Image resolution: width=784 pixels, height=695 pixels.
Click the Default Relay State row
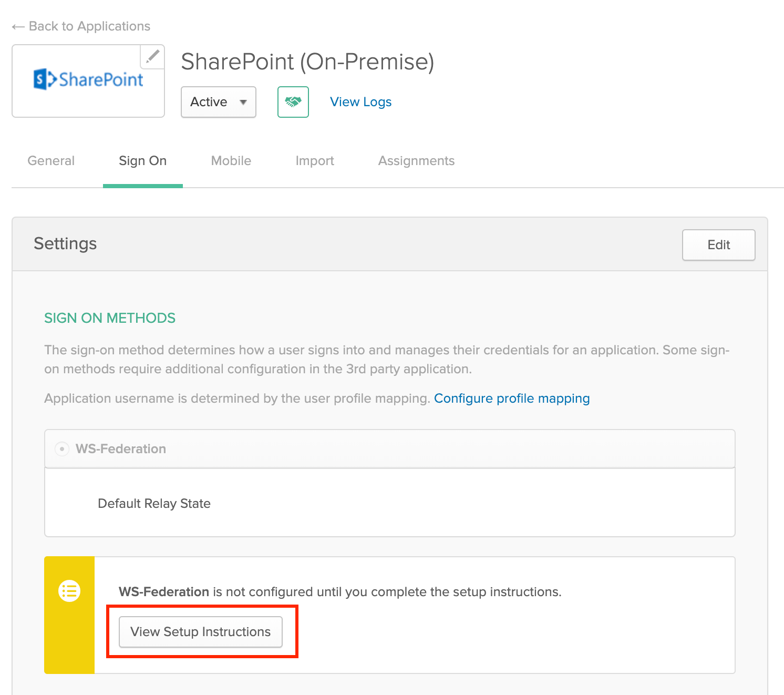[x=154, y=504]
